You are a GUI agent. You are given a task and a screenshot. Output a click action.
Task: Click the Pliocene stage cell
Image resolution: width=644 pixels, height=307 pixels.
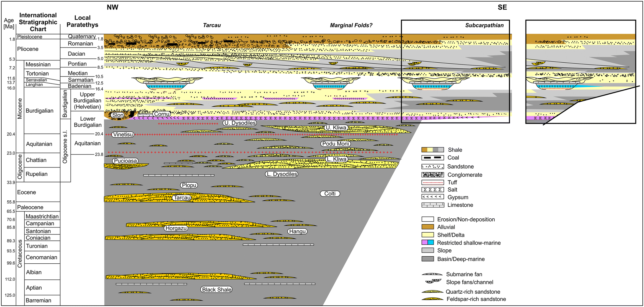click(38, 50)
